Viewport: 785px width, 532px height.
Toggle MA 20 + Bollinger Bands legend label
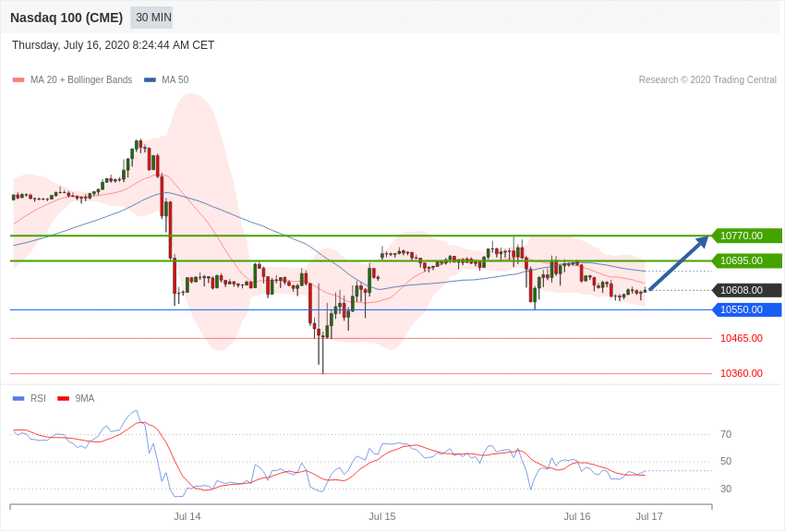click(81, 80)
